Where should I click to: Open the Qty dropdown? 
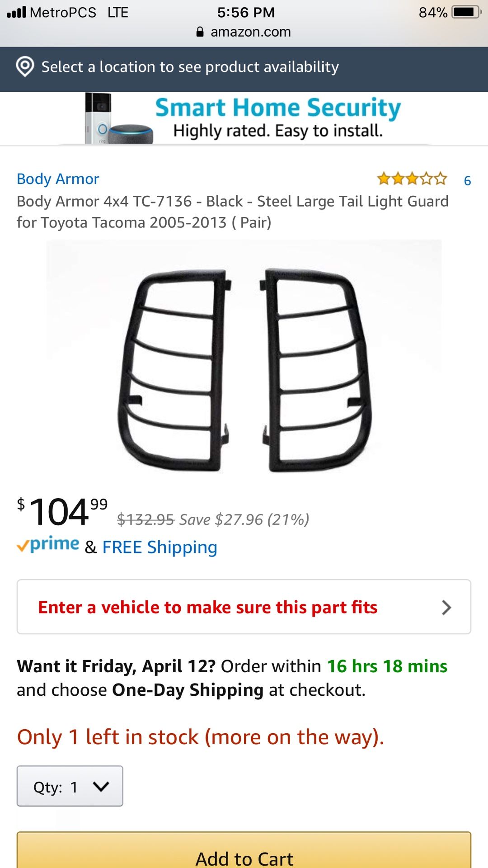point(70,786)
